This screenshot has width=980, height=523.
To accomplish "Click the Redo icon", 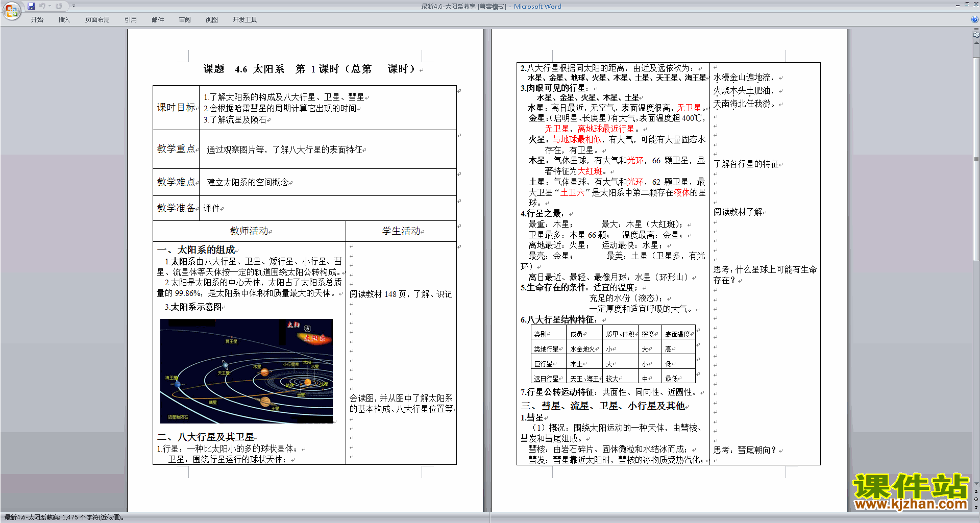I will pyautogui.click(x=59, y=6).
